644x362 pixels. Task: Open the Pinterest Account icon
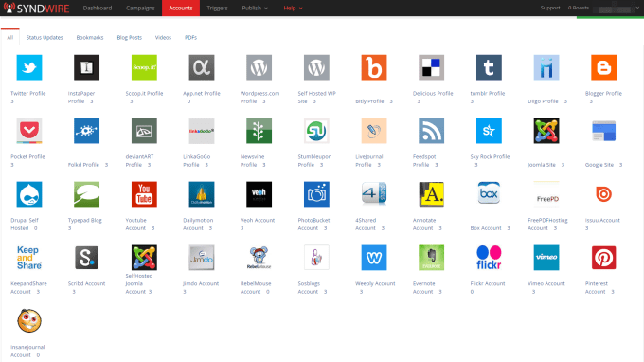(604, 258)
